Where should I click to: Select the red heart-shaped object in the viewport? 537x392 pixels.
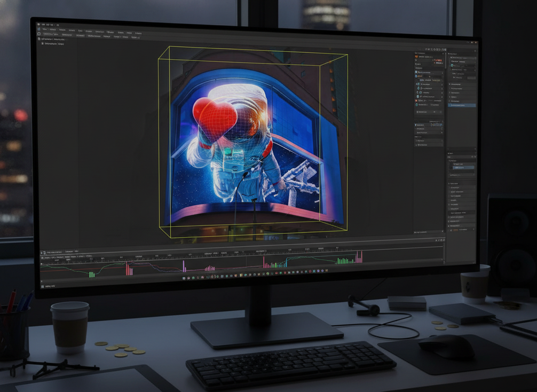pos(215,119)
